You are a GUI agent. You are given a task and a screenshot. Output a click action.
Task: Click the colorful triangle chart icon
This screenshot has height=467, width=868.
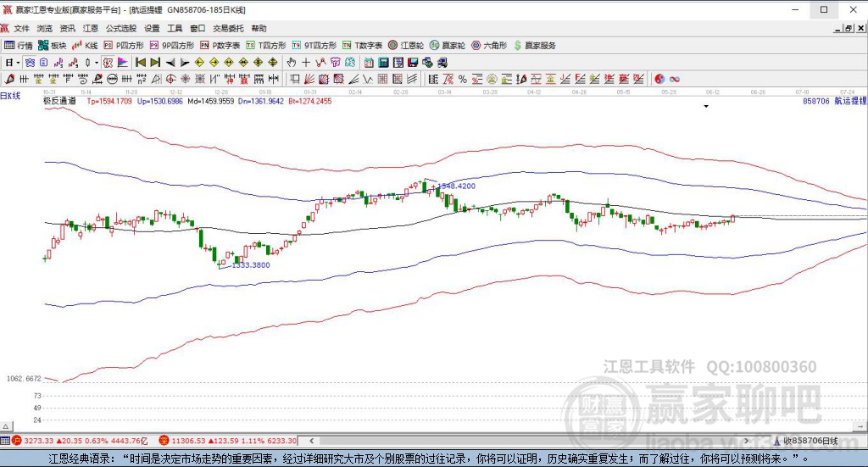122,63
